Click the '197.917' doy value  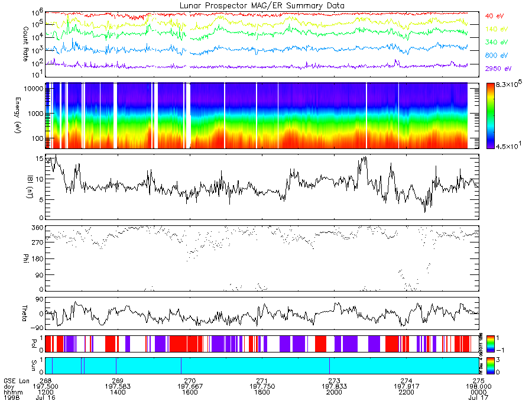407,387
